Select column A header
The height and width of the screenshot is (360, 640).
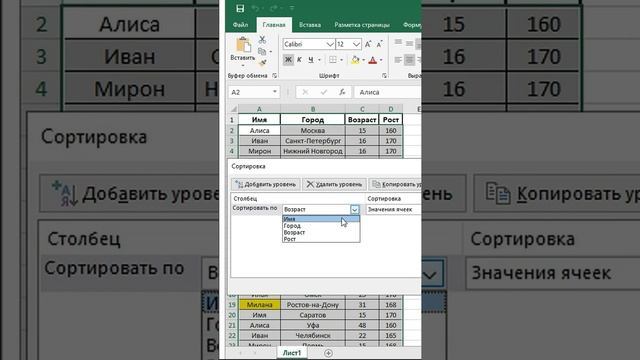click(259, 109)
